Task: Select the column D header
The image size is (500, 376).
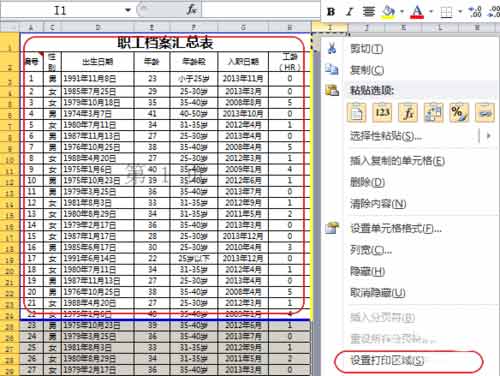Action: pyautogui.click(x=98, y=28)
